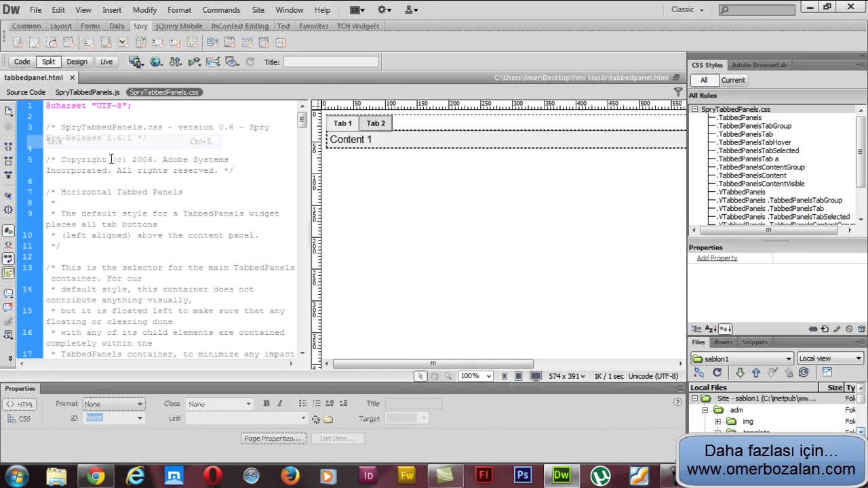
Task: Click New CSS Rule icon
Action: (825, 329)
